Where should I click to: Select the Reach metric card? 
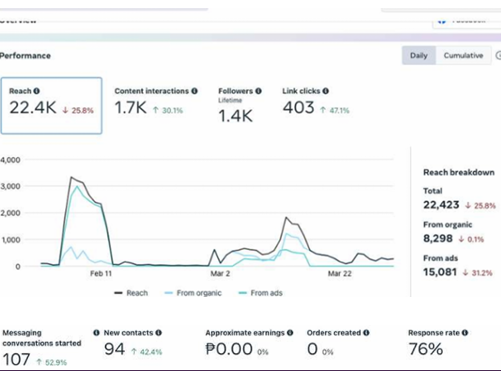pos(51,106)
